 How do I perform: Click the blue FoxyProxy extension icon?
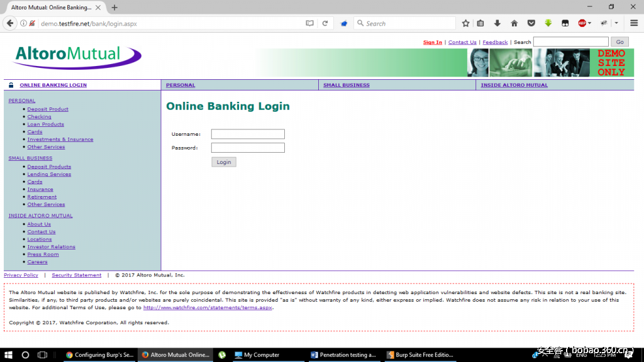(x=345, y=23)
